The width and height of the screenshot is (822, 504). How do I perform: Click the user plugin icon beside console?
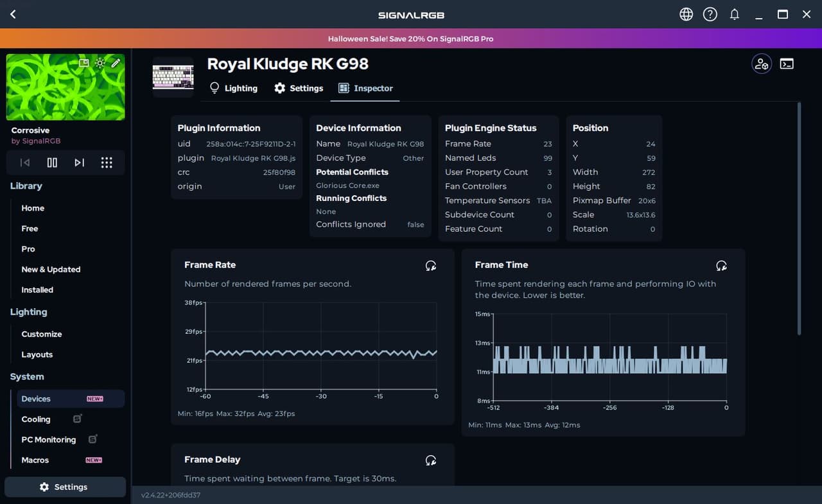tap(762, 64)
